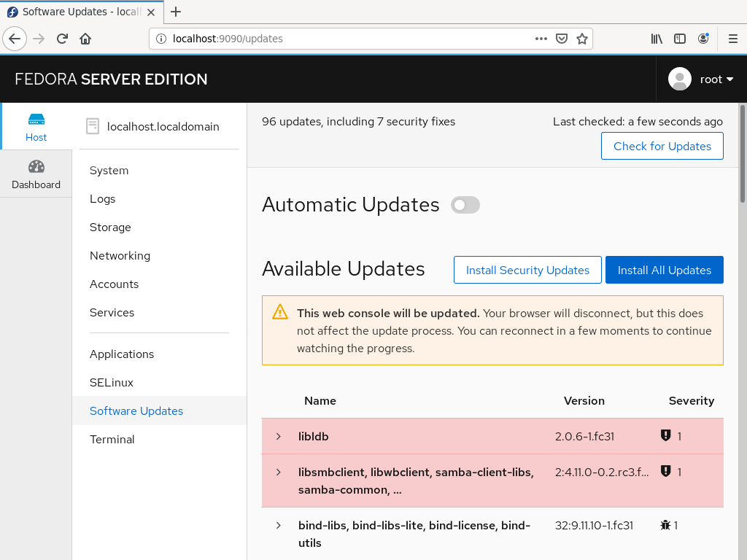Click the Host server icon
Viewport: 747px width, 560px height.
point(36,119)
